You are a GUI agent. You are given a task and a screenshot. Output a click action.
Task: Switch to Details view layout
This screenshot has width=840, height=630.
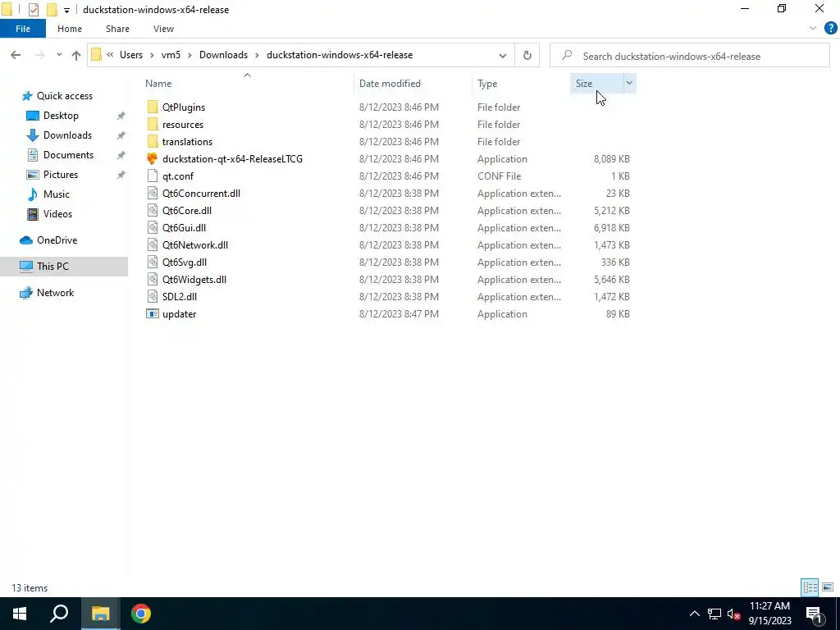[x=810, y=587]
